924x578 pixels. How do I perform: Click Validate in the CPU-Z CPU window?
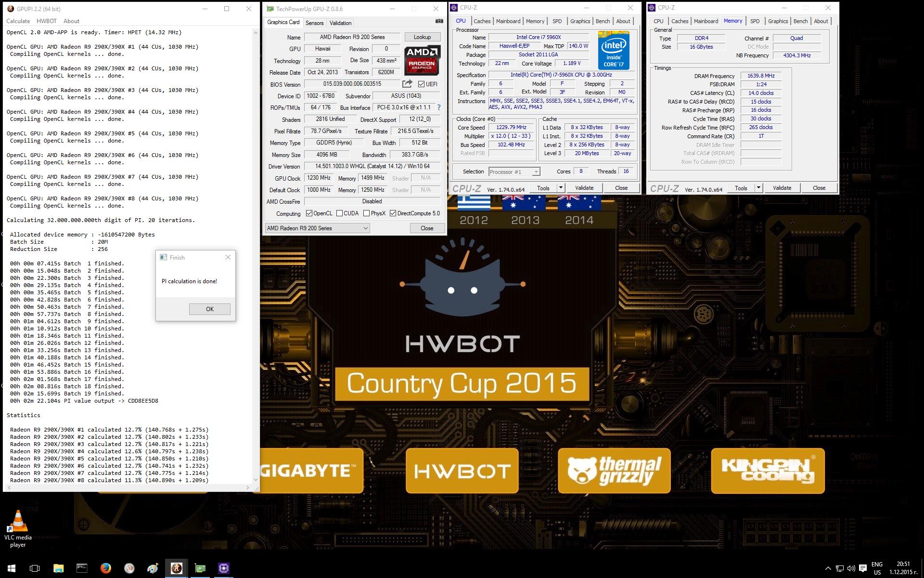(x=584, y=188)
